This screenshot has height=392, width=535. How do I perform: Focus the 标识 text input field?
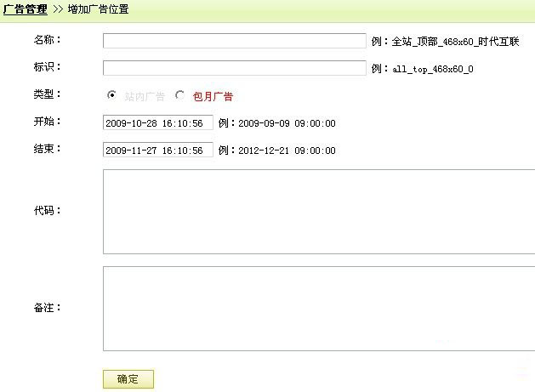point(234,68)
